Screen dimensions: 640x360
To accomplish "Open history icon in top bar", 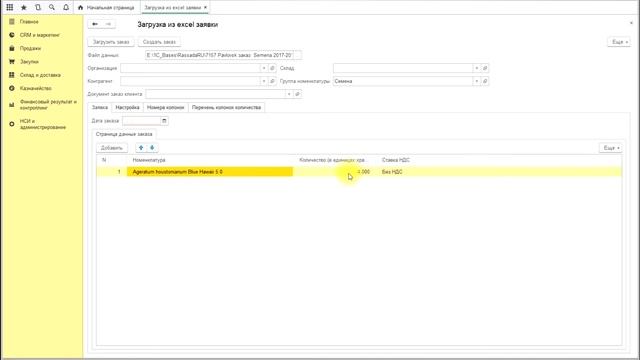I will (38, 7).
